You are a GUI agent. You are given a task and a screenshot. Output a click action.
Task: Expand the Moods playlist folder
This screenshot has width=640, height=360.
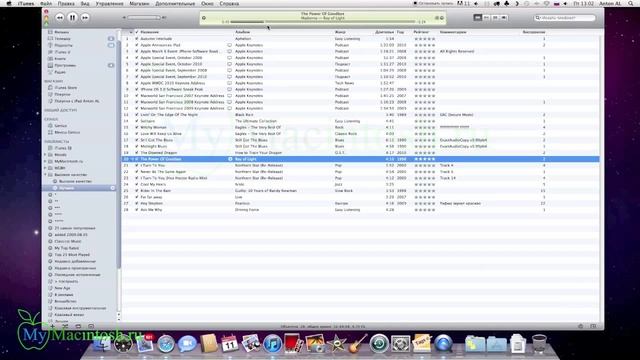coord(45,155)
